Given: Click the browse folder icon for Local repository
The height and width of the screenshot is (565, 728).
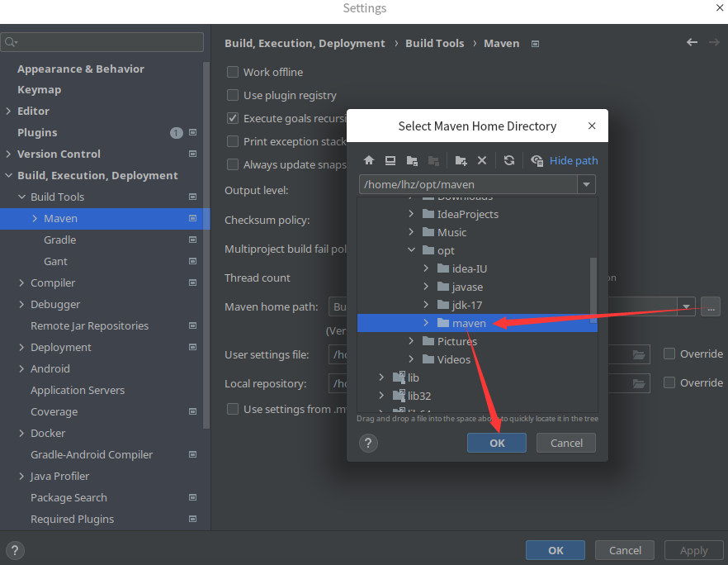Looking at the screenshot, I should pyautogui.click(x=639, y=384).
